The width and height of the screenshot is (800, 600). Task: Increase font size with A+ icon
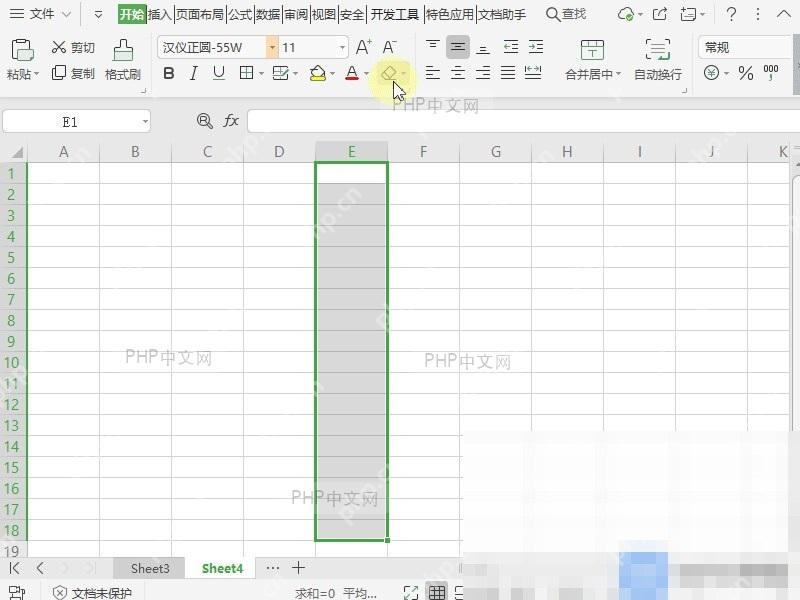(363, 47)
